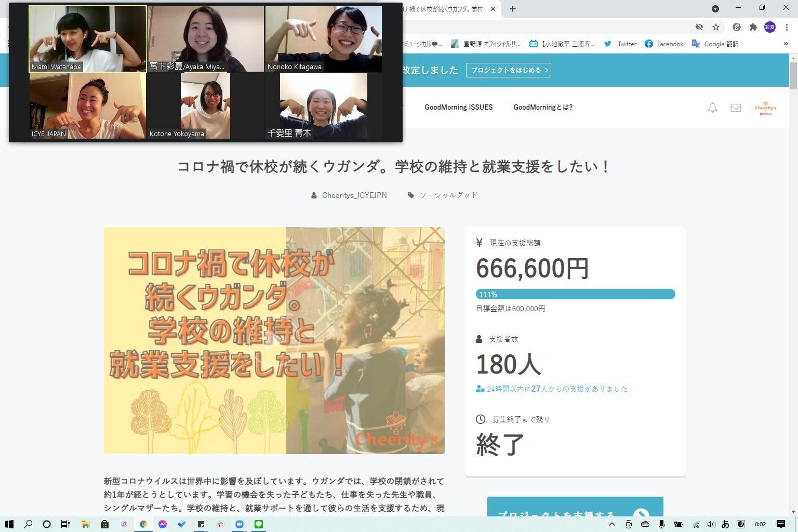The height and width of the screenshot is (532, 798).
Task: Open the notifications bell on GoodMorning
Action: [x=712, y=108]
